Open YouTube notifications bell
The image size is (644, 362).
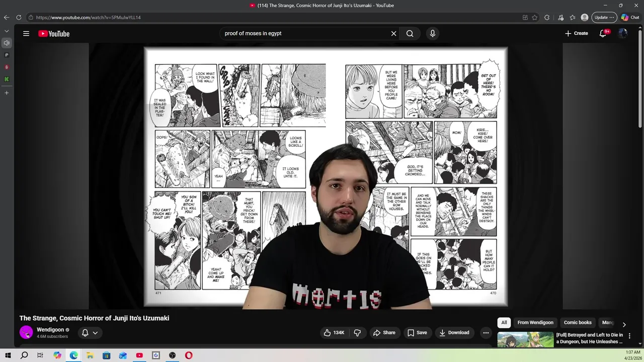[x=603, y=33]
